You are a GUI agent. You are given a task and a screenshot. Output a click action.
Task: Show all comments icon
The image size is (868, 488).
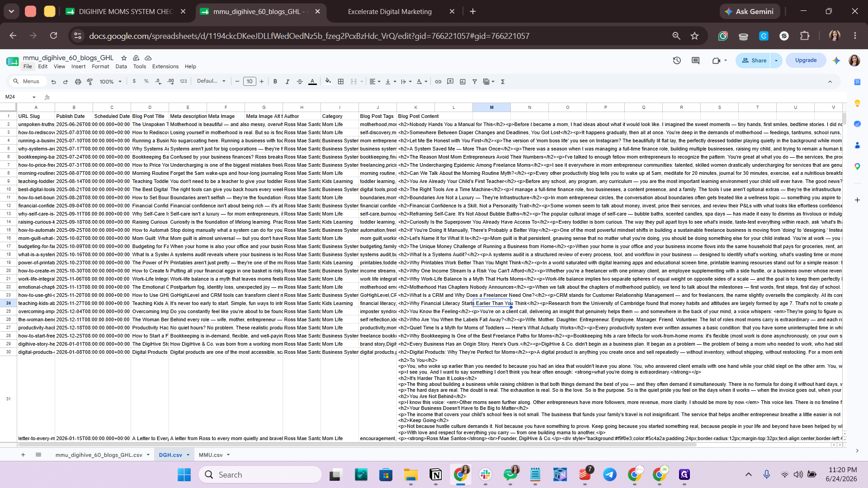(x=696, y=61)
